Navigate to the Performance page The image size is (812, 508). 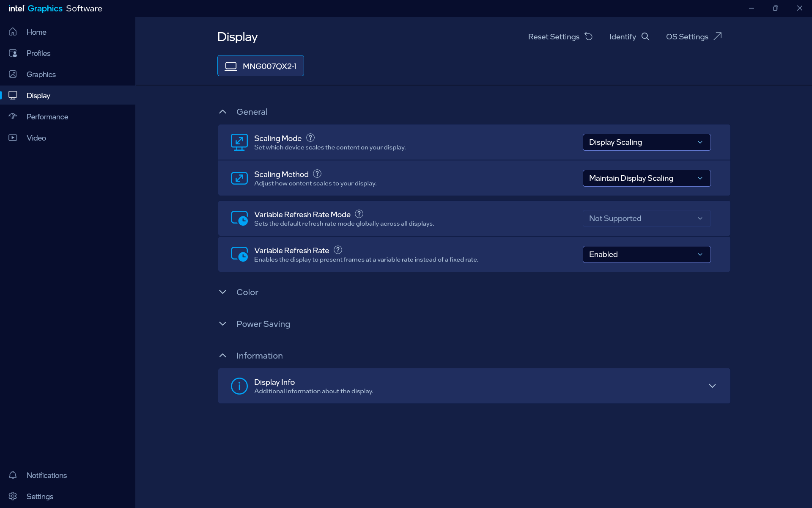[x=47, y=117]
